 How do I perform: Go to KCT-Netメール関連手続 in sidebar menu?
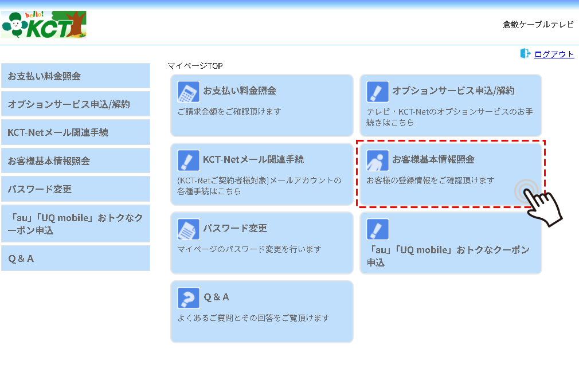(75, 132)
